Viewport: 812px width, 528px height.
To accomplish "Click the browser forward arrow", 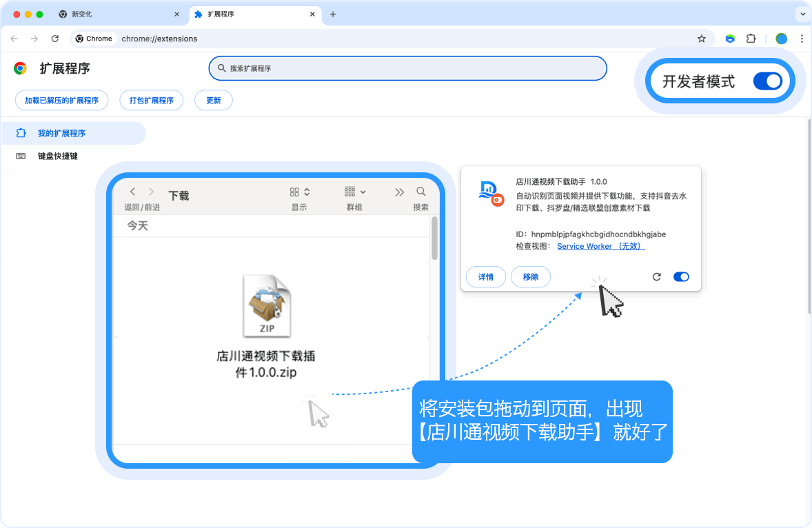I will [34, 39].
